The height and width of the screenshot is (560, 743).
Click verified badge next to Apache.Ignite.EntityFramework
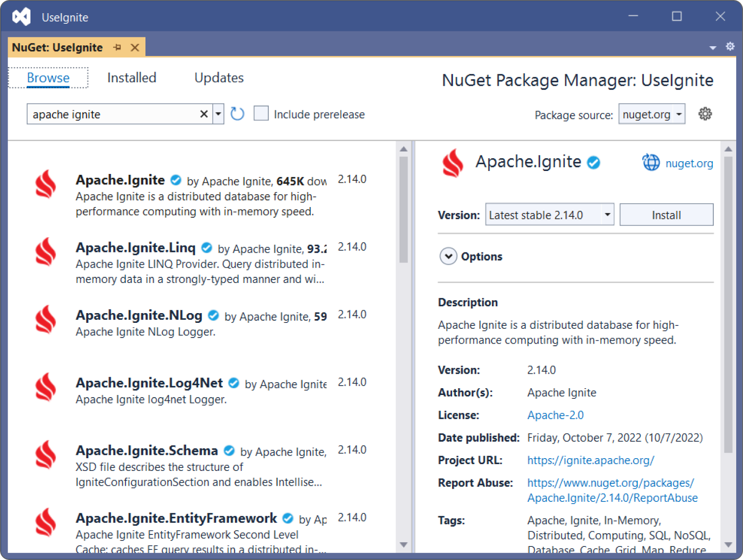(288, 518)
